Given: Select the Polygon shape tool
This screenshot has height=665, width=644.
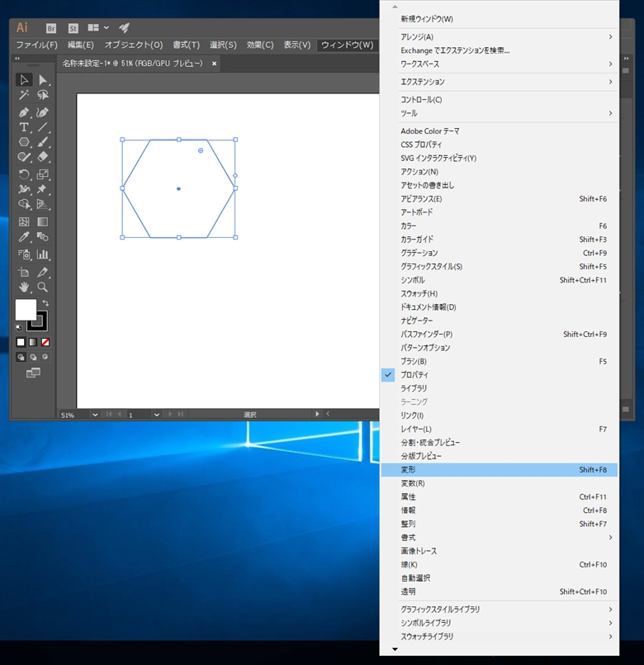Looking at the screenshot, I should click(24, 142).
